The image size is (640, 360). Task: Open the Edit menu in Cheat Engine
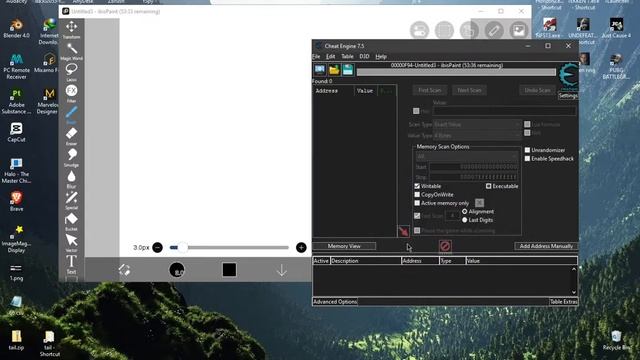click(x=331, y=56)
